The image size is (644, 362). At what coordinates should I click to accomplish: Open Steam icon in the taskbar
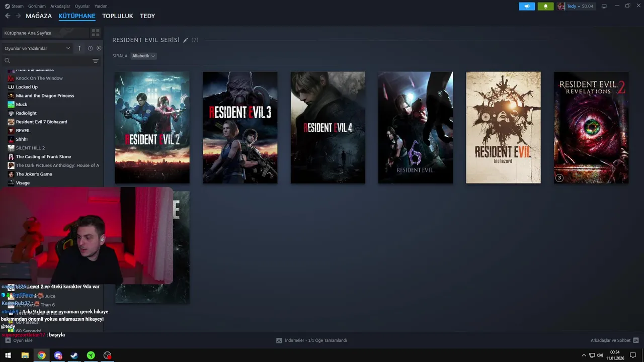tap(74, 355)
